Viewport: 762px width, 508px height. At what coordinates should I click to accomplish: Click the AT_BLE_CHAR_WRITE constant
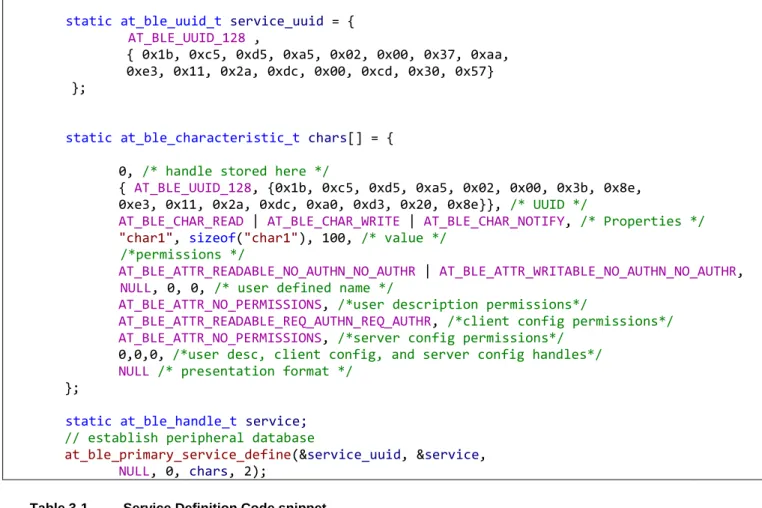pos(333,221)
